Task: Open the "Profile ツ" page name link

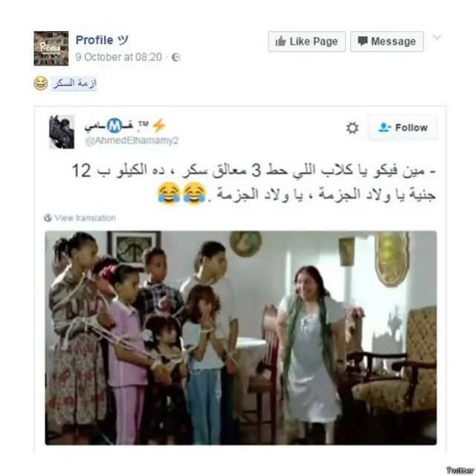Action: [102, 40]
